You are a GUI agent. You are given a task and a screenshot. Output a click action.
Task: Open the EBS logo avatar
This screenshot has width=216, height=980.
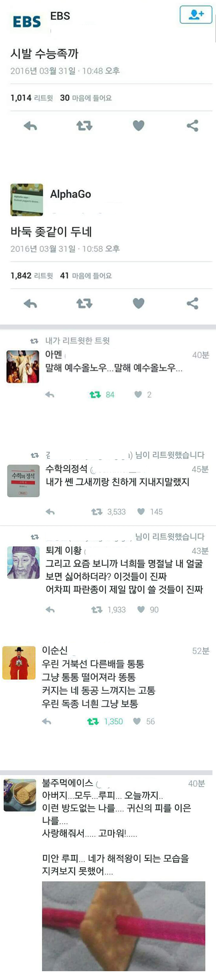point(26,22)
